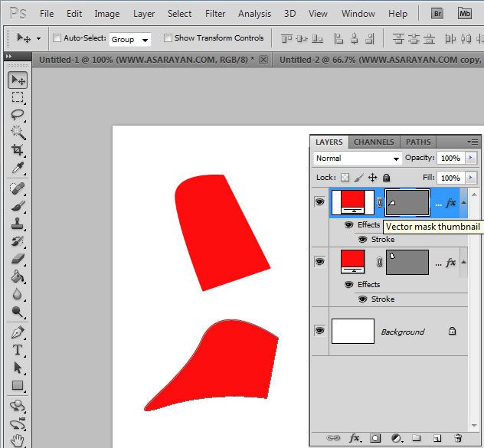The height and width of the screenshot is (448, 484).
Task: Open the Filter menu
Action: click(215, 14)
